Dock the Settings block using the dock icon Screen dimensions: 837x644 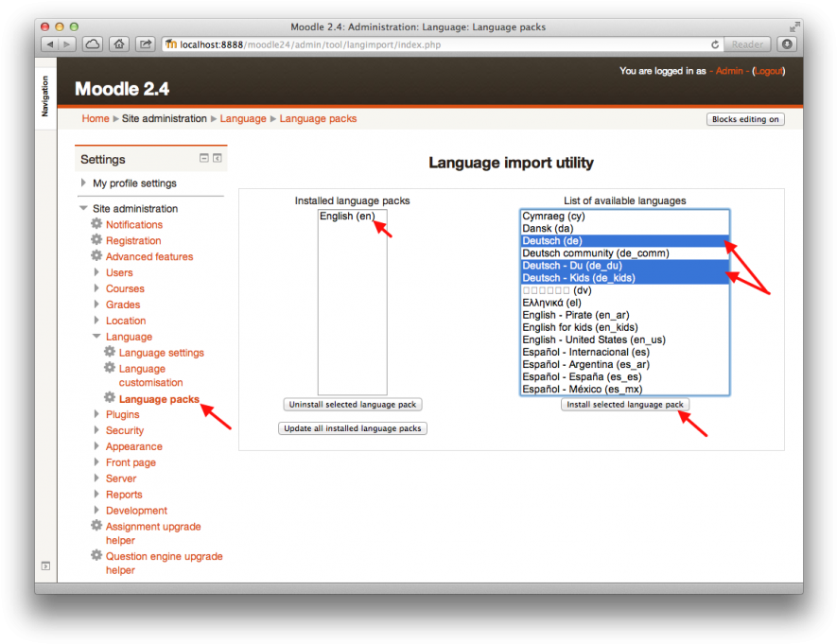218,159
